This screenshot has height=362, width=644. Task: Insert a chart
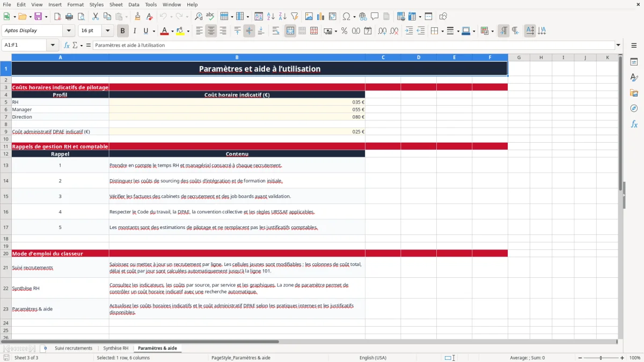321,17
